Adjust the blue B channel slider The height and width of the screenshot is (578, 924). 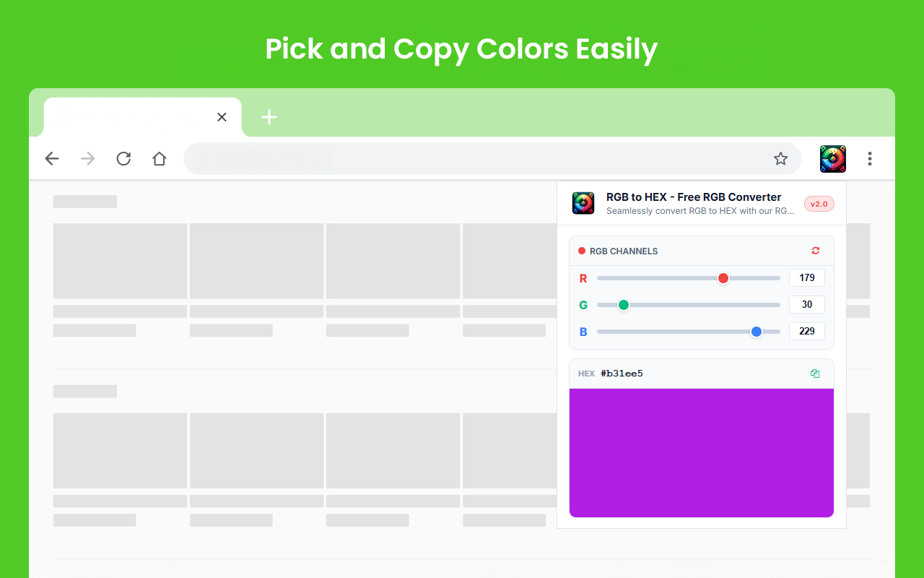click(x=688, y=332)
